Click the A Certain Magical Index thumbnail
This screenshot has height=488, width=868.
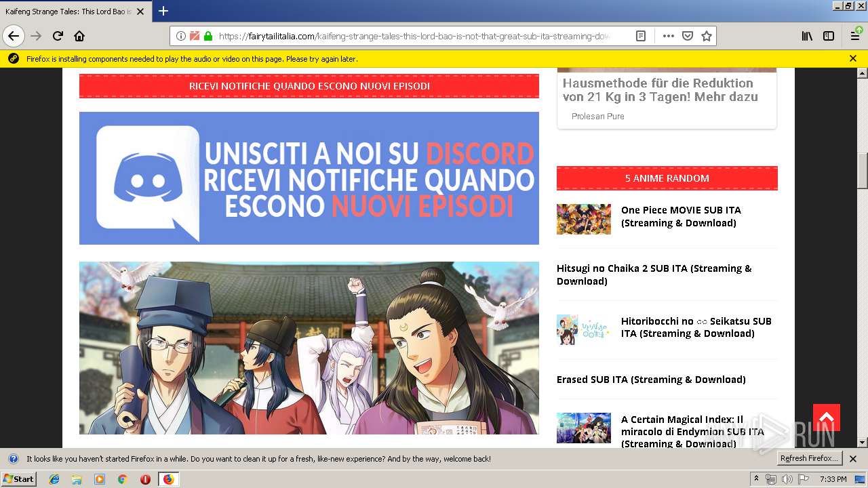pyautogui.click(x=584, y=428)
